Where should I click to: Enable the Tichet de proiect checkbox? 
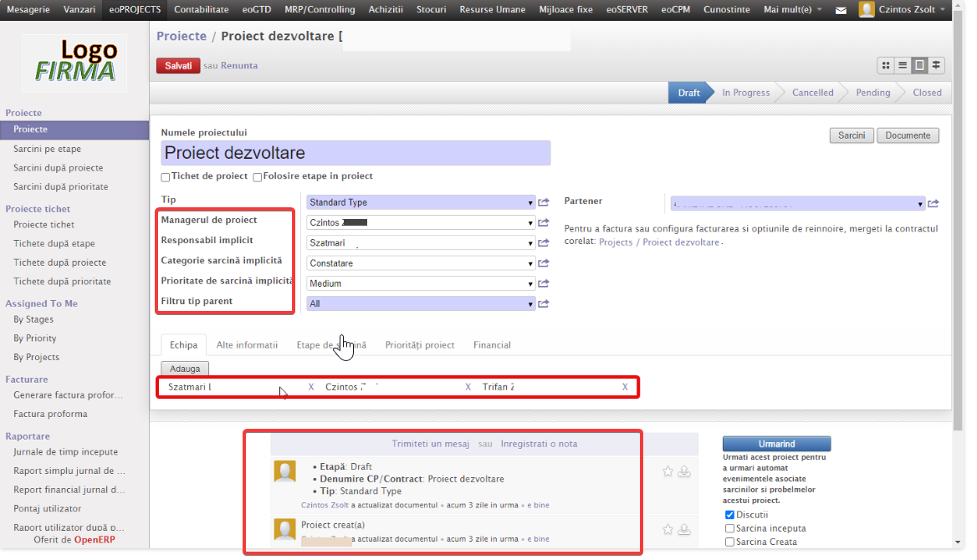(166, 177)
